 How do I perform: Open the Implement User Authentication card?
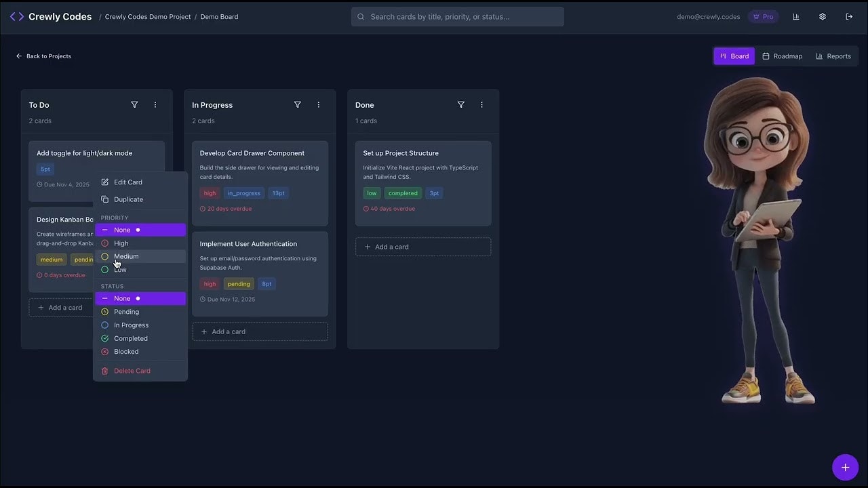point(260,274)
